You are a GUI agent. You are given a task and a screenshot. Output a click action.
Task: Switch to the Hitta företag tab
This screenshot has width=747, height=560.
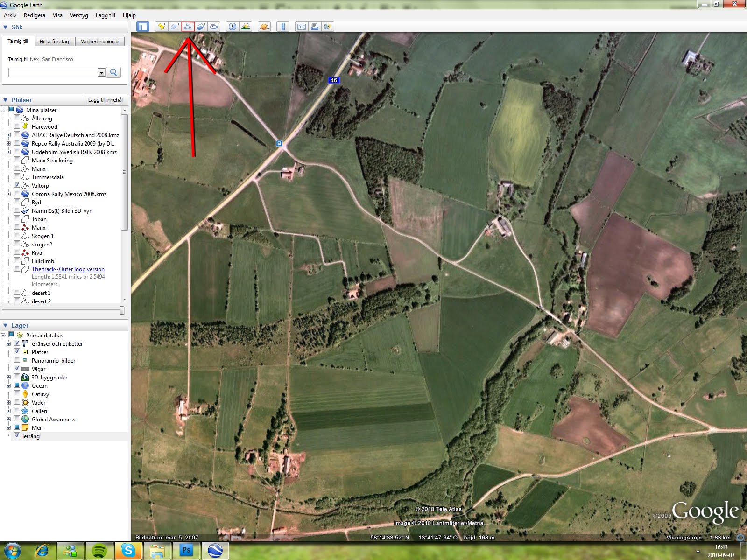click(x=54, y=42)
